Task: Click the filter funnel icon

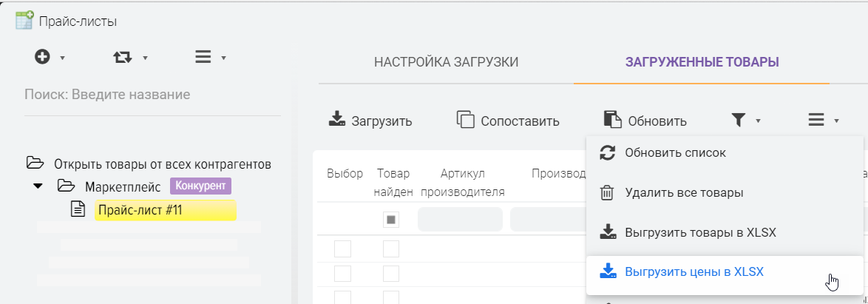Action: click(x=738, y=121)
